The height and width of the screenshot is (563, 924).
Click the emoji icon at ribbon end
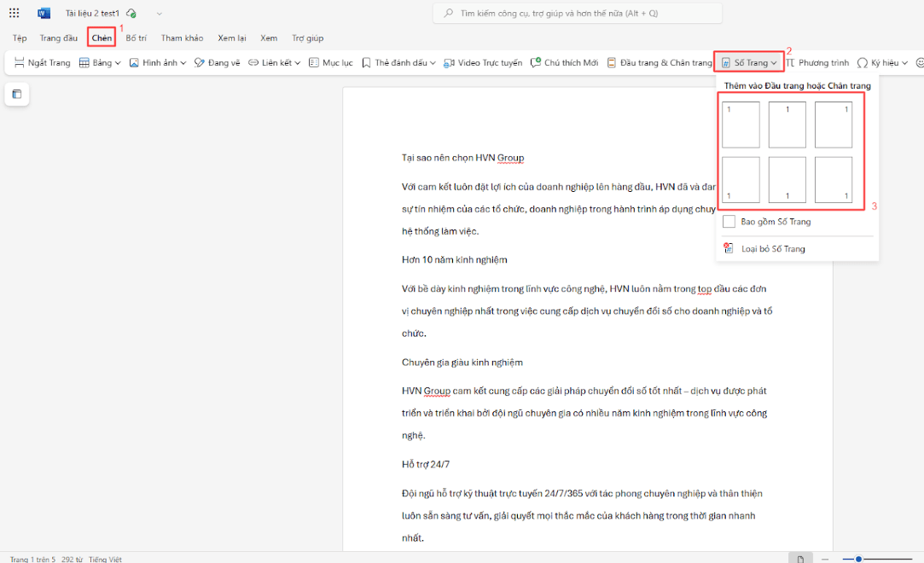[920, 62]
